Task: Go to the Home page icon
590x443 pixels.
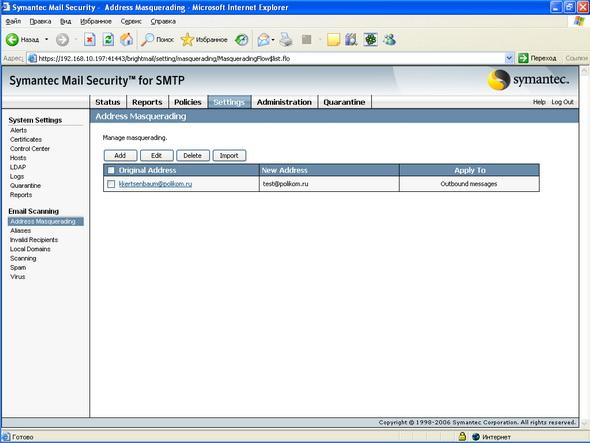Action: [x=126, y=40]
